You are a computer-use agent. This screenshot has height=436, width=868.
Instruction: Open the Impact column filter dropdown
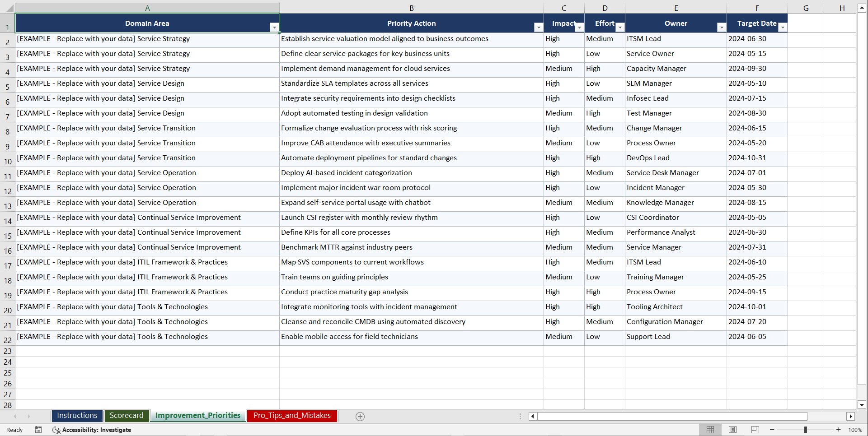coord(580,28)
